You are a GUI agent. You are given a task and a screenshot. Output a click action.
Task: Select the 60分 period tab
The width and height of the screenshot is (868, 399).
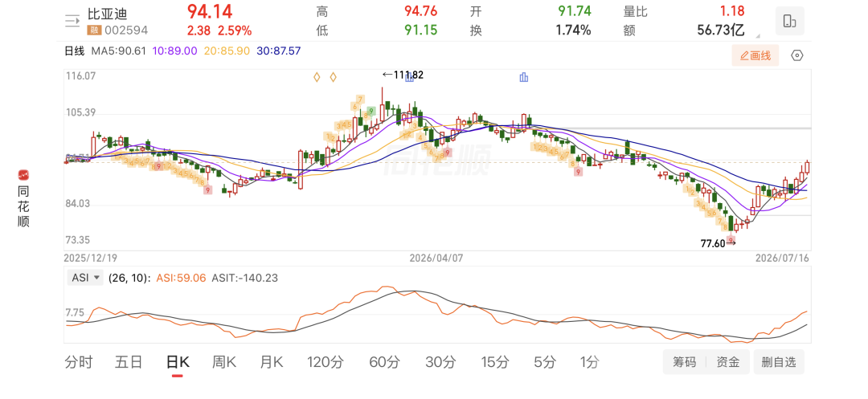384,363
